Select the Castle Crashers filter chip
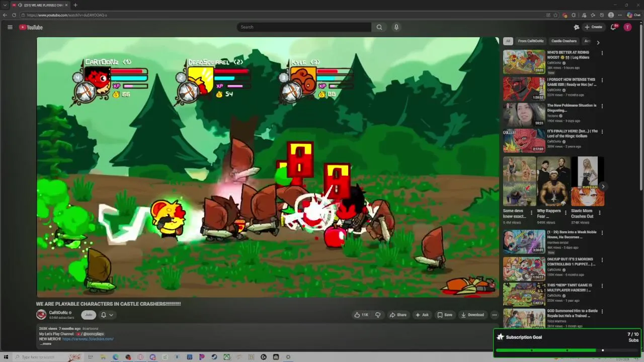The image size is (644, 362). [564, 41]
